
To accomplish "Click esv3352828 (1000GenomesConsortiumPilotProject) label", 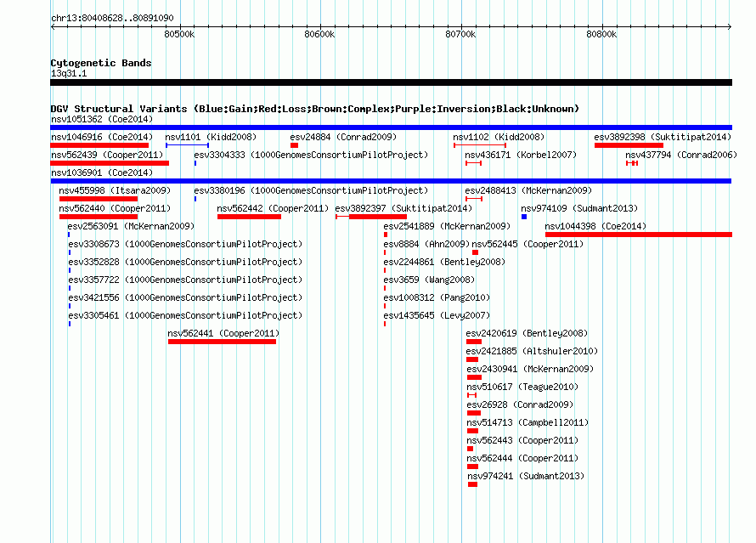I will coord(185,262).
